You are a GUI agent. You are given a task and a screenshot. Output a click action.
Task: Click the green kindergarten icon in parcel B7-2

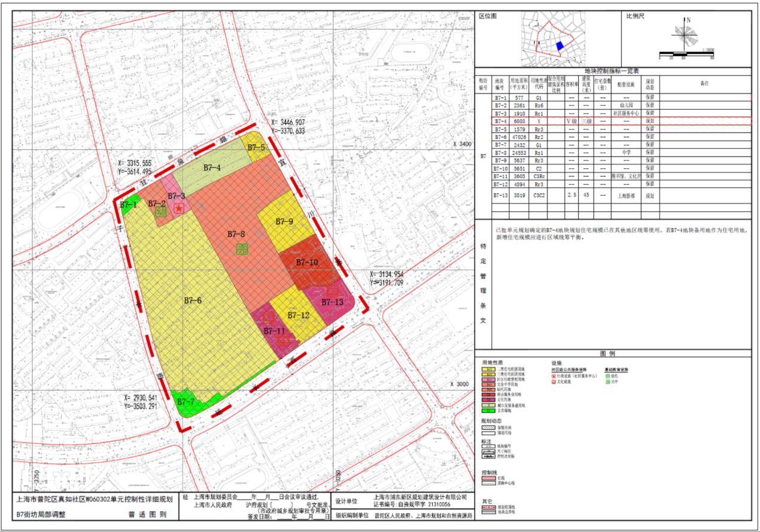160,211
